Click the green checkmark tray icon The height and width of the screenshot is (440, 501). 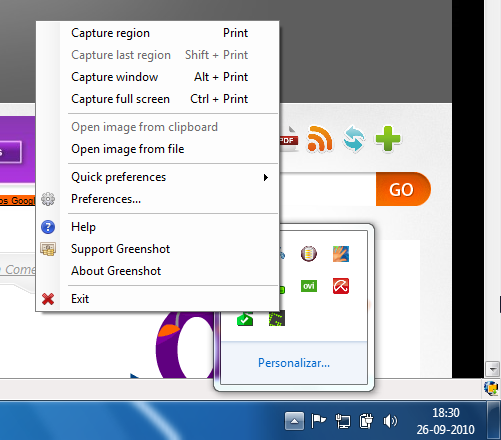[x=245, y=318]
